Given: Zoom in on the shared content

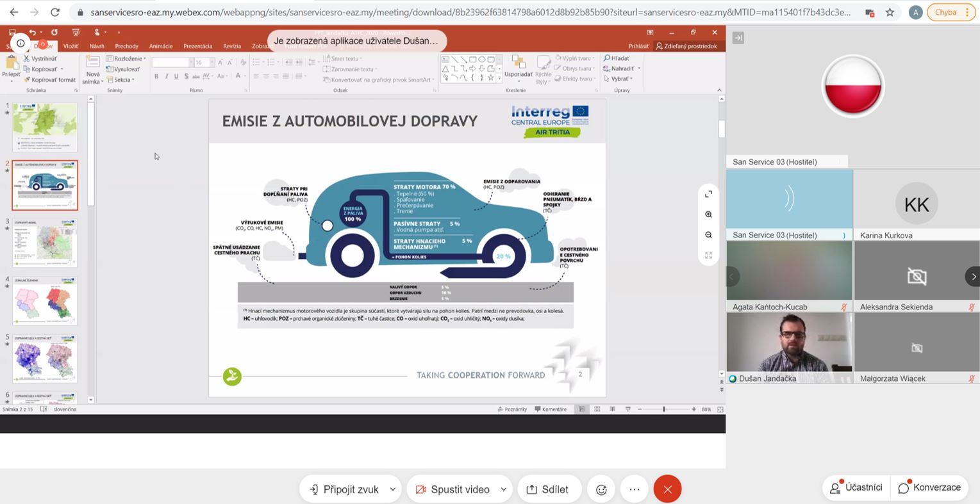Looking at the screenshot, I should tap(708, 215).
